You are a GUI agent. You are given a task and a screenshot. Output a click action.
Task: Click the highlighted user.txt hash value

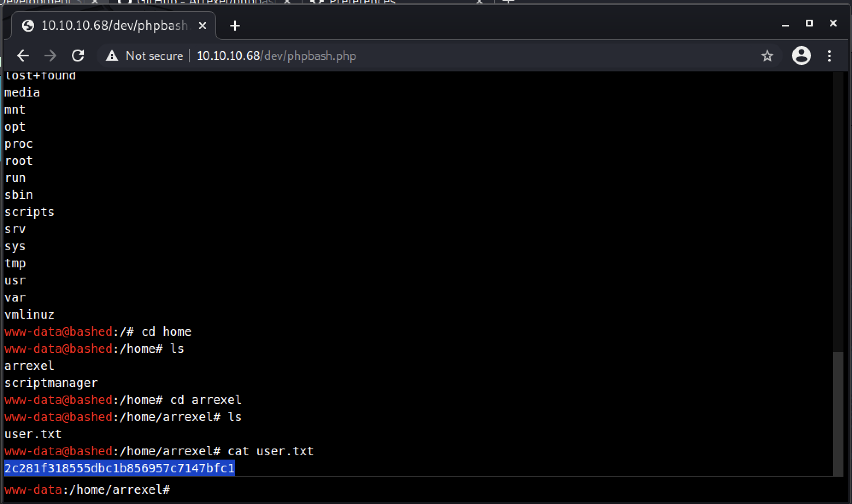[120, 468]
